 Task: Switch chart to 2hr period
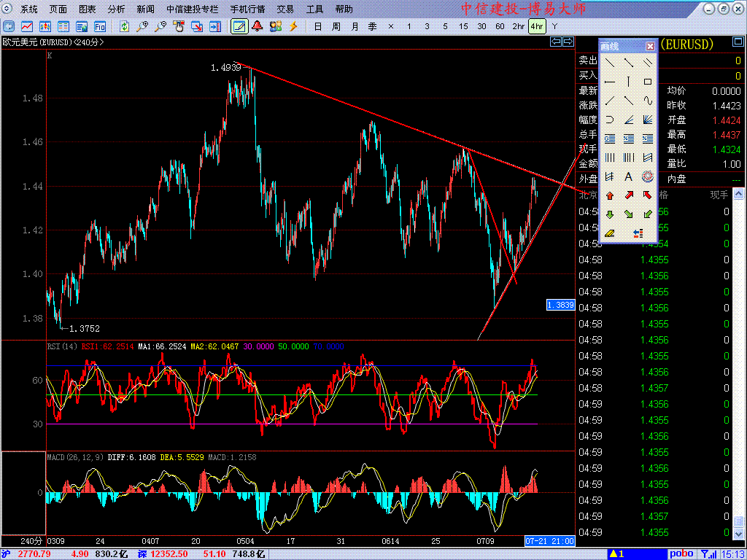519,27
